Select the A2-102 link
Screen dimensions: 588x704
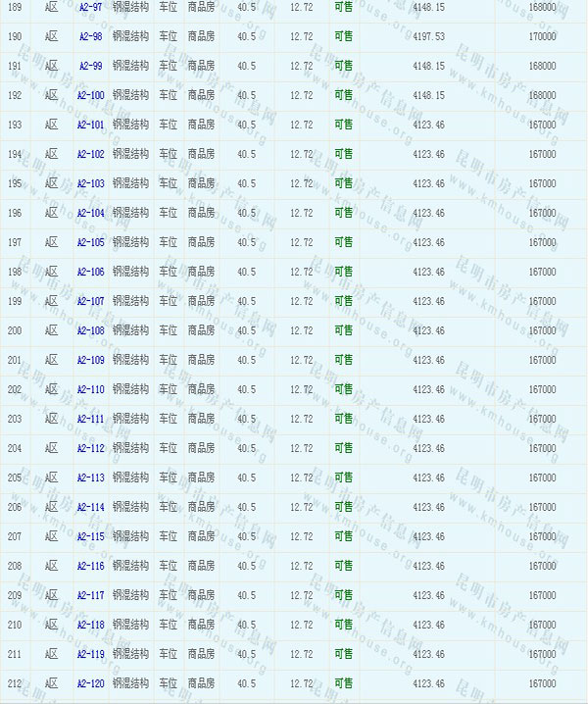pos(90,154)
